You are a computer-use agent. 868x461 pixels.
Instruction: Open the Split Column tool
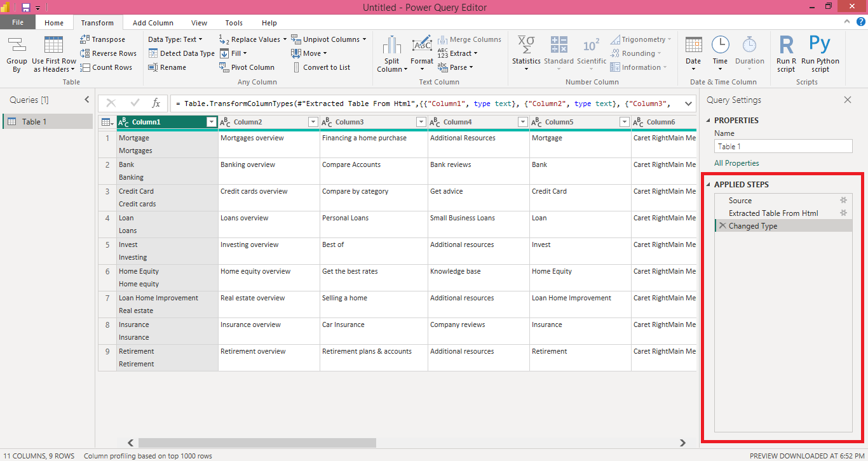(392, 54)
